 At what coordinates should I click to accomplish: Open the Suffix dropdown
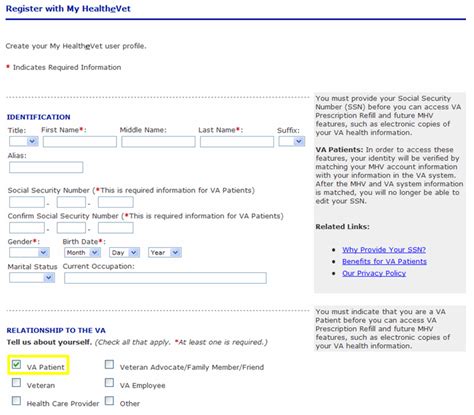292,141
